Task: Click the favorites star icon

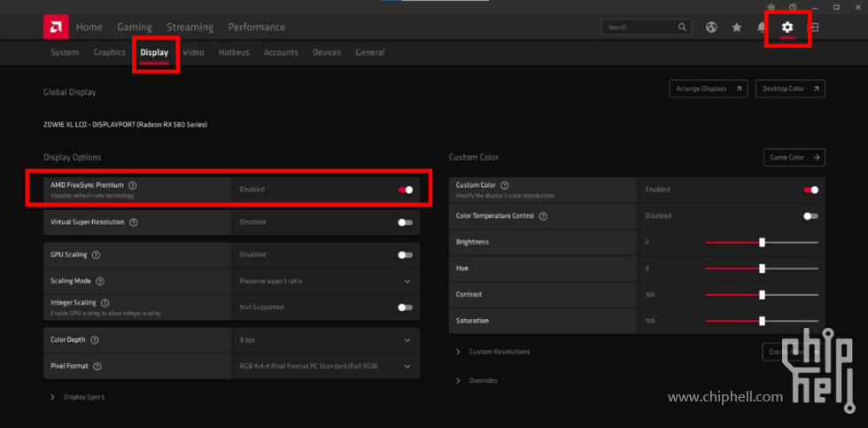Action: coord(737,27)
